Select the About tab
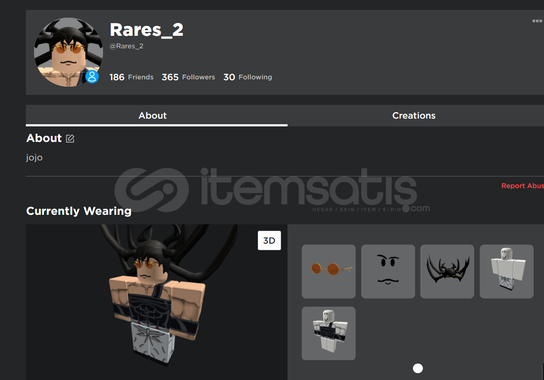 pos(153,116)
